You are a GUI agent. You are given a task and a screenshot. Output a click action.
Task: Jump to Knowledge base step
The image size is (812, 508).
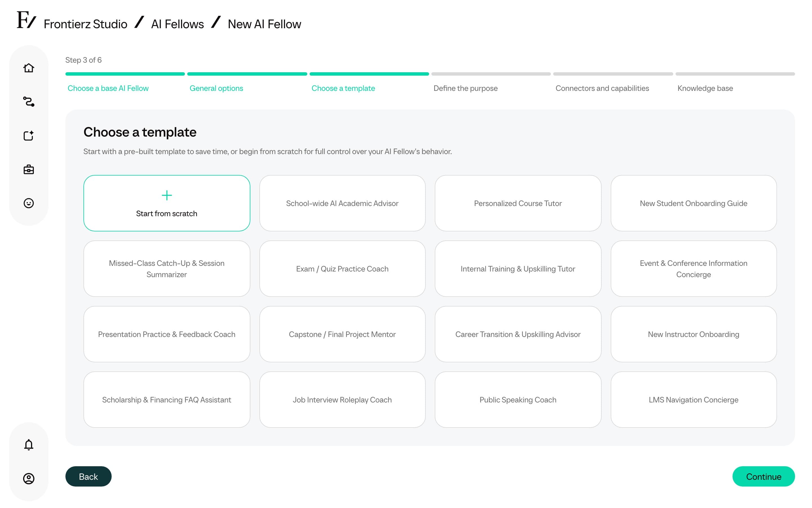click(705, 88)
